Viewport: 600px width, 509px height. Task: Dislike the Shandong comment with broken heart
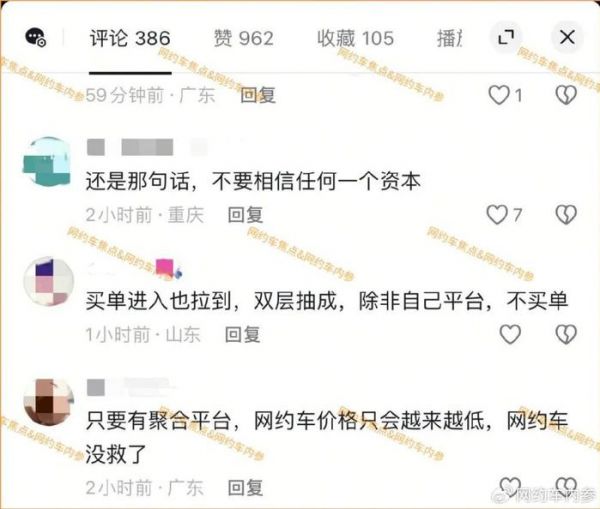point(566,334)
